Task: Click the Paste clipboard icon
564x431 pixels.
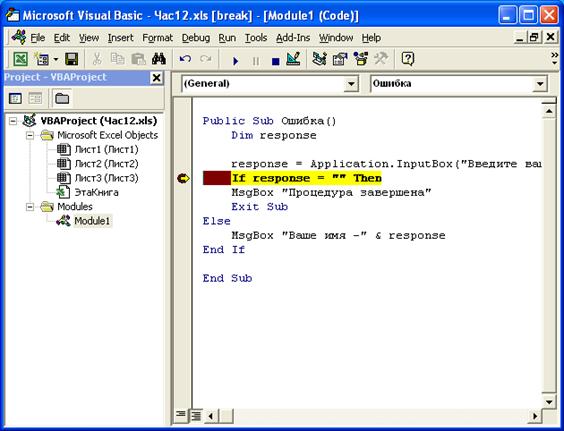Action: 138,59
